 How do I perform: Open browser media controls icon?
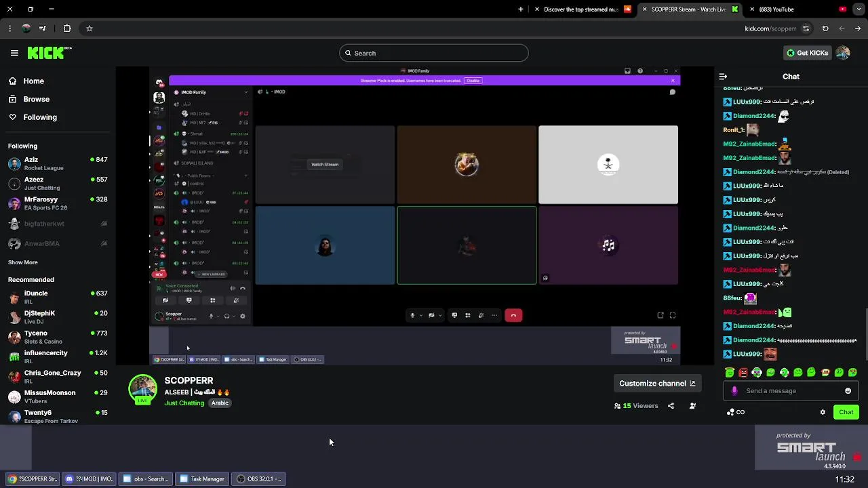click(43, 28)
